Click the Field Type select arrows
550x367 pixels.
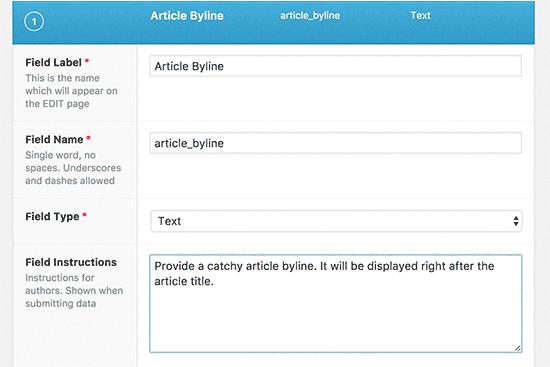pyautogui.click(x=516, y=221)
